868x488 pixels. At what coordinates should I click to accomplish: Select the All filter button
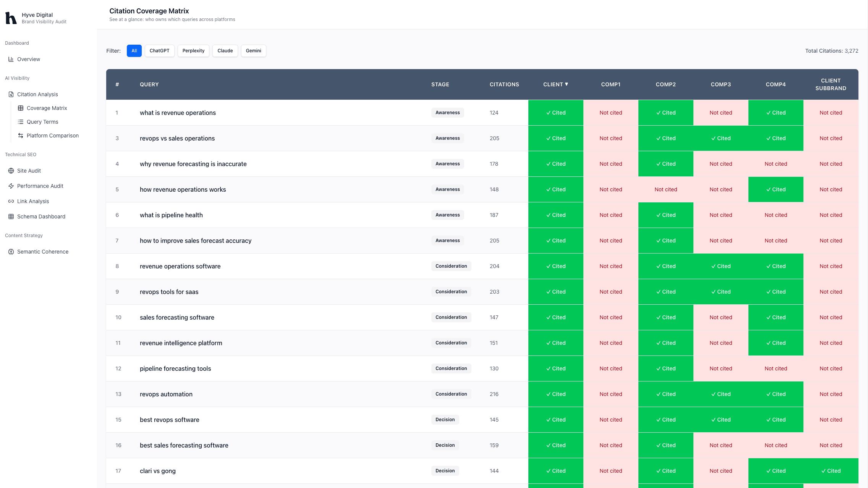coord(134,51)
